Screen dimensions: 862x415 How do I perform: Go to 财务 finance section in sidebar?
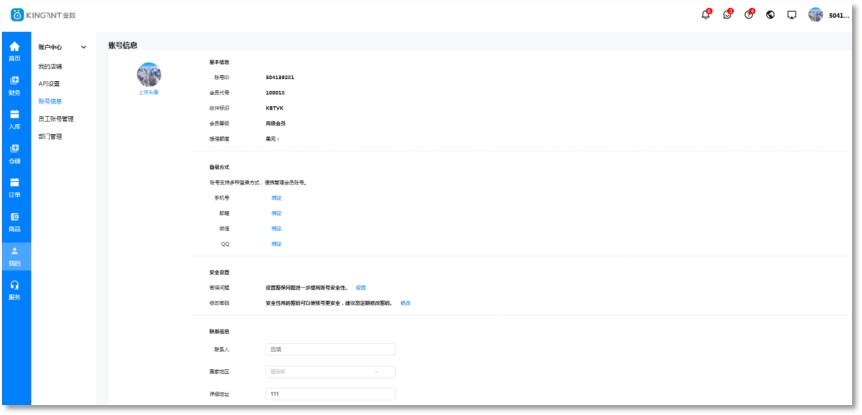[15, 85]
